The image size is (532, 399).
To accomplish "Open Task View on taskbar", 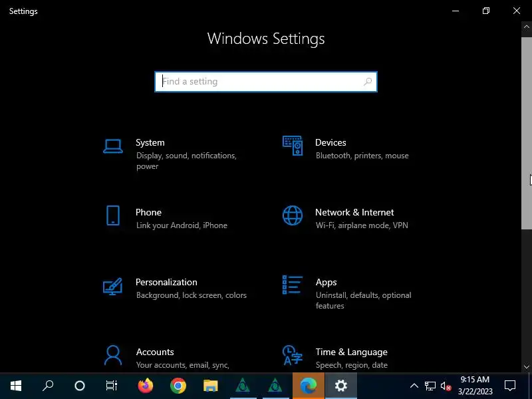I will pyautogui.click(x=112, y=386).
